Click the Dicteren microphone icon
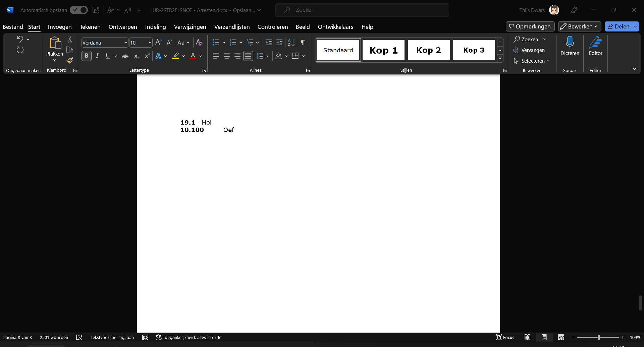 click(570, 43)
